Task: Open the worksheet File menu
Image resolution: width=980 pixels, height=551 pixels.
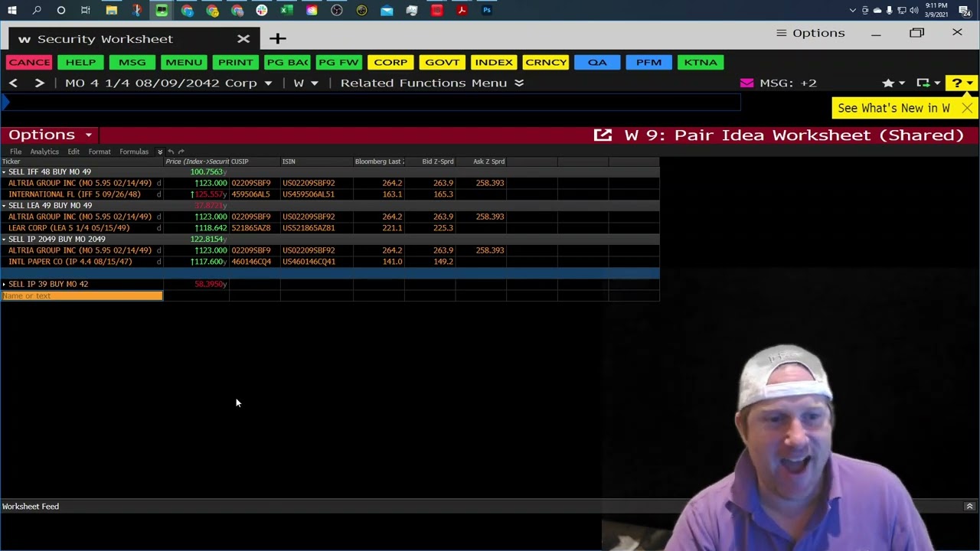Action: pyautogui.click(x=15, y=152)
